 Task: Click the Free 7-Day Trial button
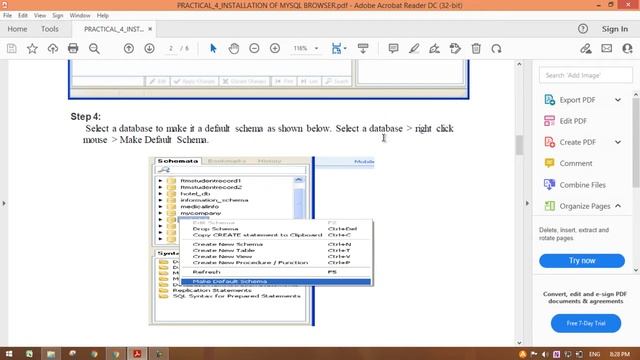586,323
